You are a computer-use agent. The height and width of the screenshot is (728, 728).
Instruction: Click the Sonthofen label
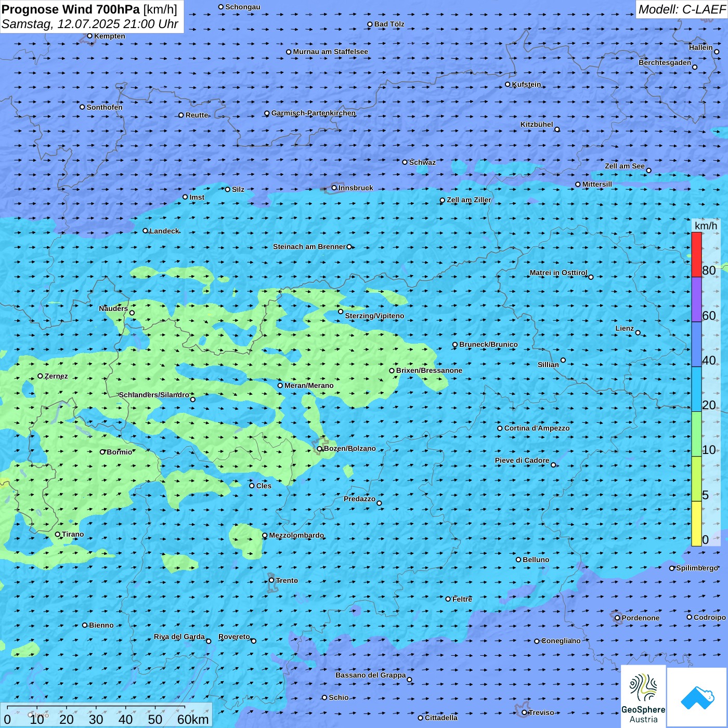[105, 107]
